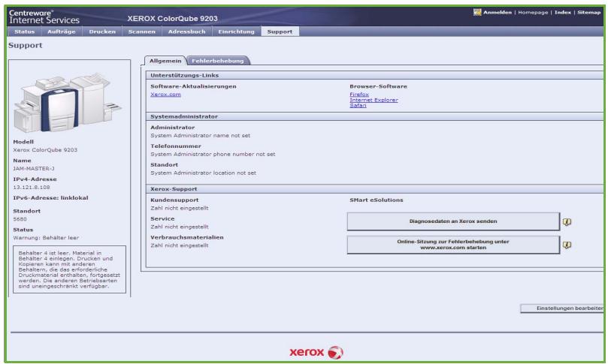
Task: Click the Xerox-Support section header
Action: coord(374,189)
